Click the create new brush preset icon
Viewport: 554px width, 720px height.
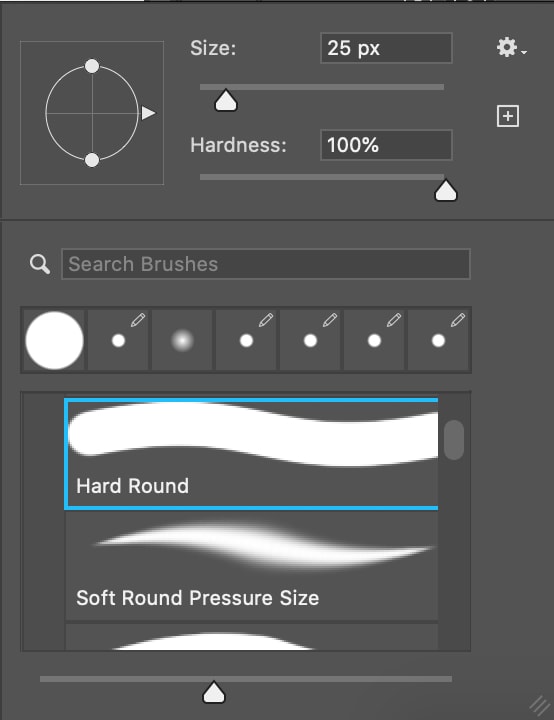(508, 116)
